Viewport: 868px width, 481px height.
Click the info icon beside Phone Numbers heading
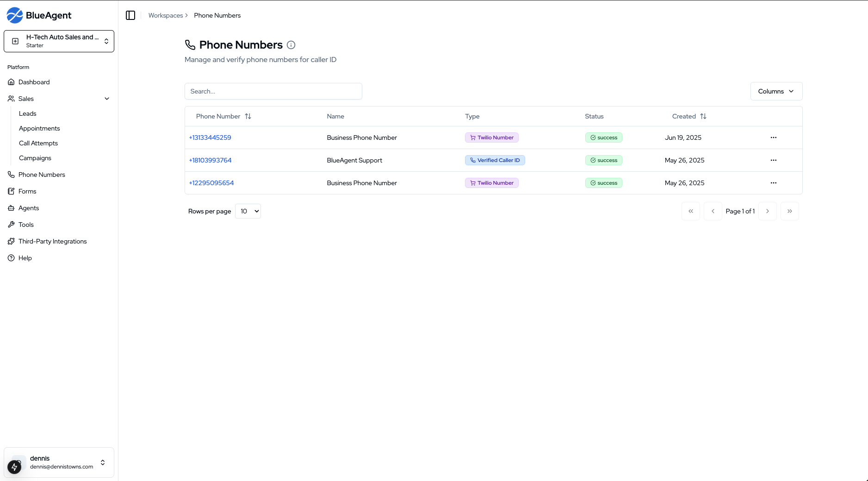click(291, 45)
